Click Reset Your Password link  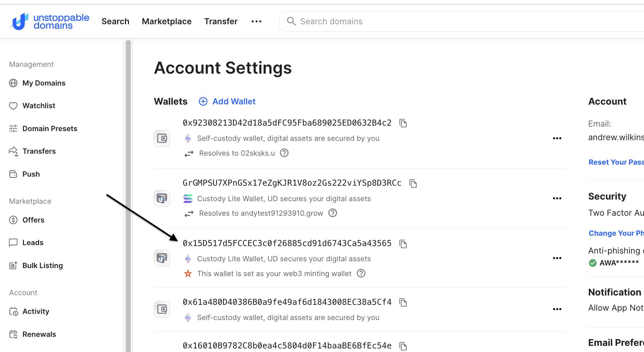[616, 162]
